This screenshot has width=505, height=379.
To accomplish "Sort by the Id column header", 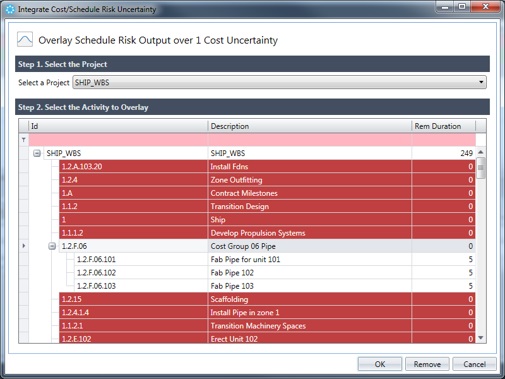I will coord(118,126).
